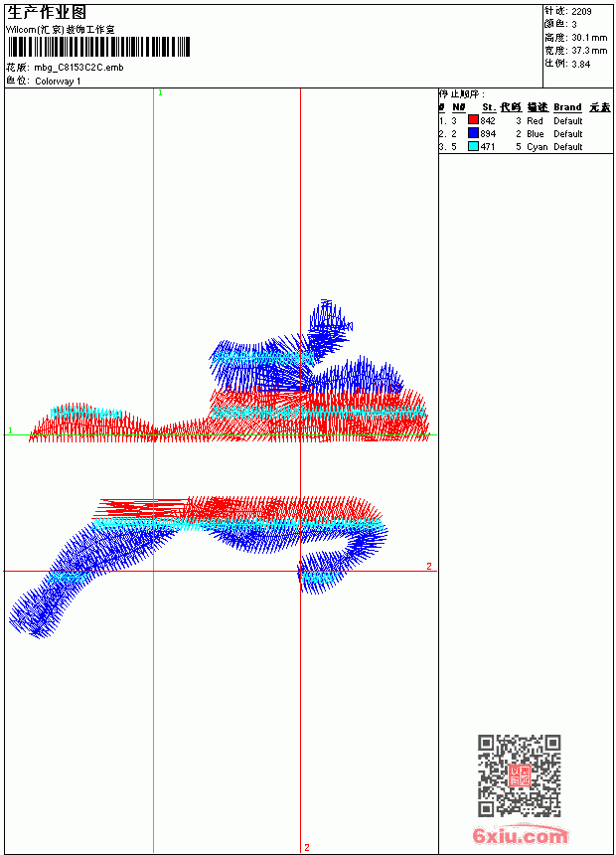Screen dimensions: 616x855
Task: Click the file name mbg_C8153C2C.emb
Action: tap(79, 68)
